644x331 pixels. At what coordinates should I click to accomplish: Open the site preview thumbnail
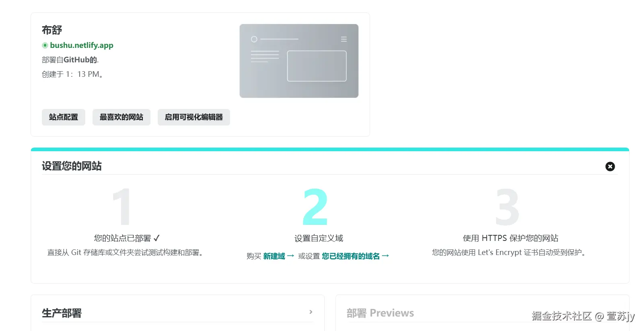[x=299, y=61]
